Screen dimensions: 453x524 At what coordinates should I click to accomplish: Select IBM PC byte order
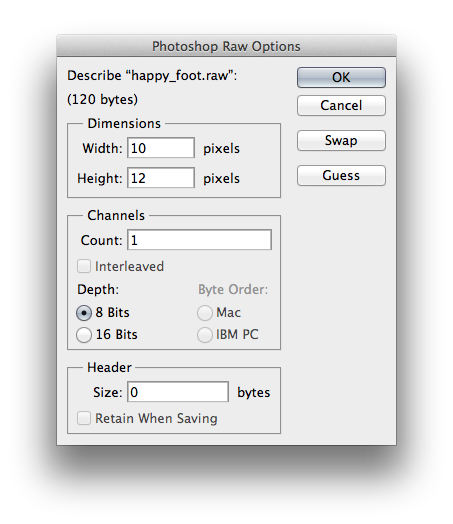point(205,335)
